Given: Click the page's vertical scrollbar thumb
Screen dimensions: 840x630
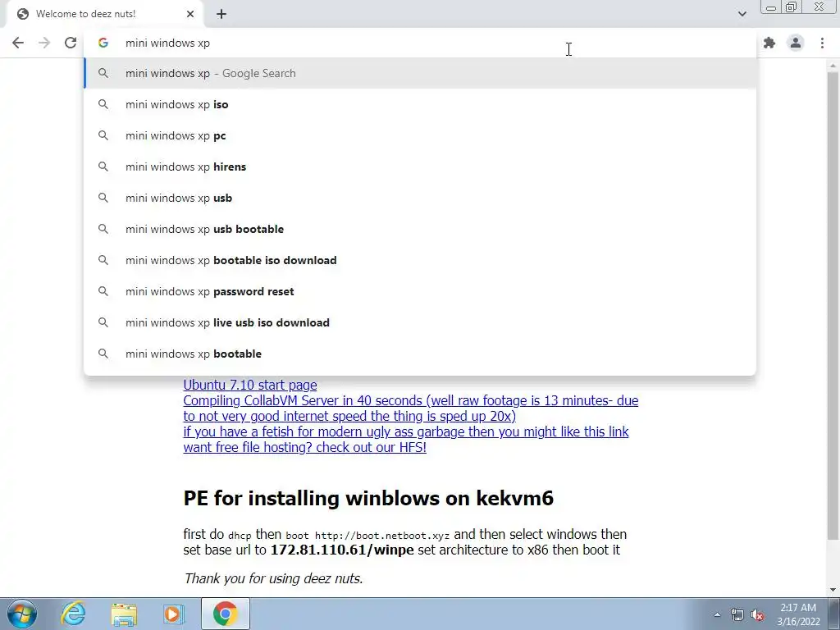Looking at the screenshot, I should click(833, 305).
